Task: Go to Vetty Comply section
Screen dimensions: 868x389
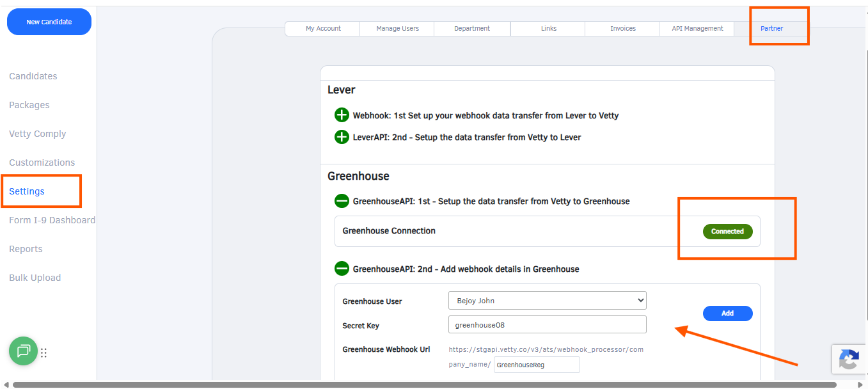Action: pyautogui.click(x=38, y=134)
